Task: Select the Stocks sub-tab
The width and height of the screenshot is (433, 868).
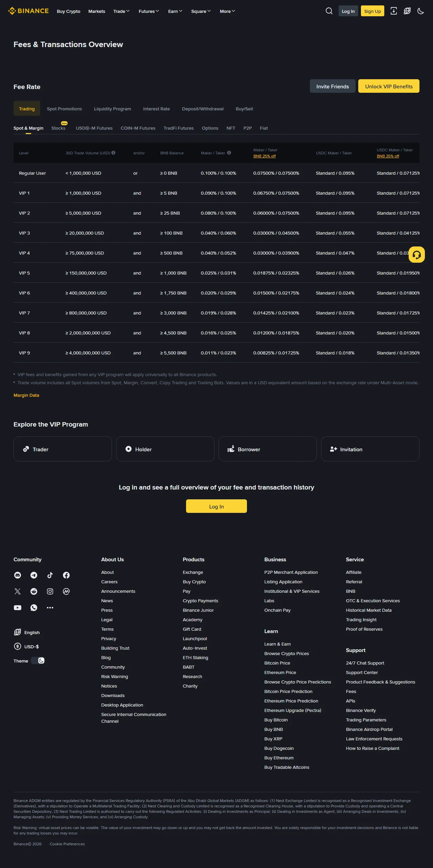Action: coord(58,128)
